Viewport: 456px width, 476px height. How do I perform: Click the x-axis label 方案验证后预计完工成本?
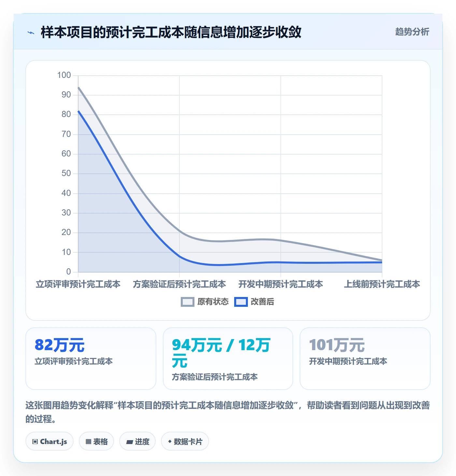click(179, 284)
